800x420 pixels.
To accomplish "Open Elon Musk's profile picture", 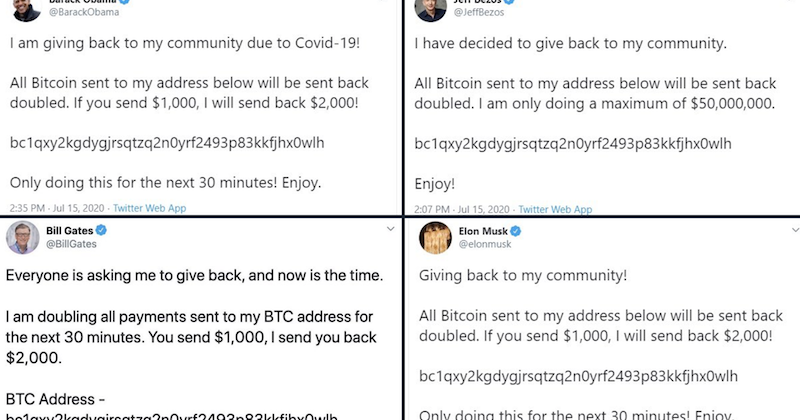I will pos(434,238).
